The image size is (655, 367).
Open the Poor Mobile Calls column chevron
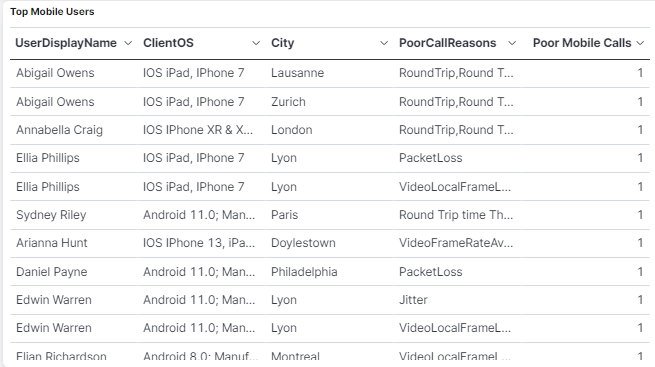(x=640, y=43)
